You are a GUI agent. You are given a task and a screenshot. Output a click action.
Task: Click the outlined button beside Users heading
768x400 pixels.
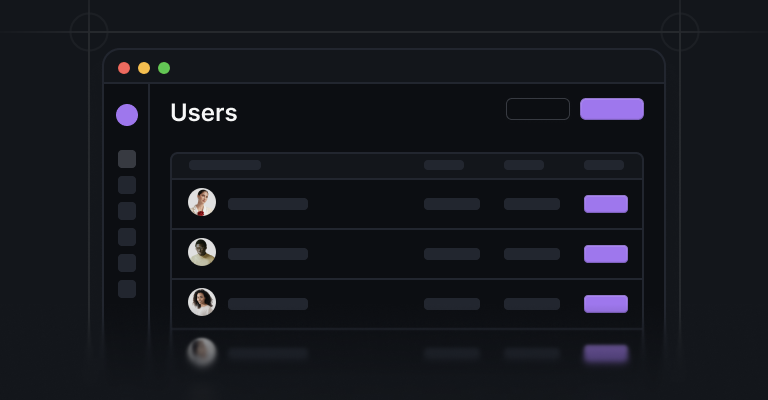[x=538, y=109]
